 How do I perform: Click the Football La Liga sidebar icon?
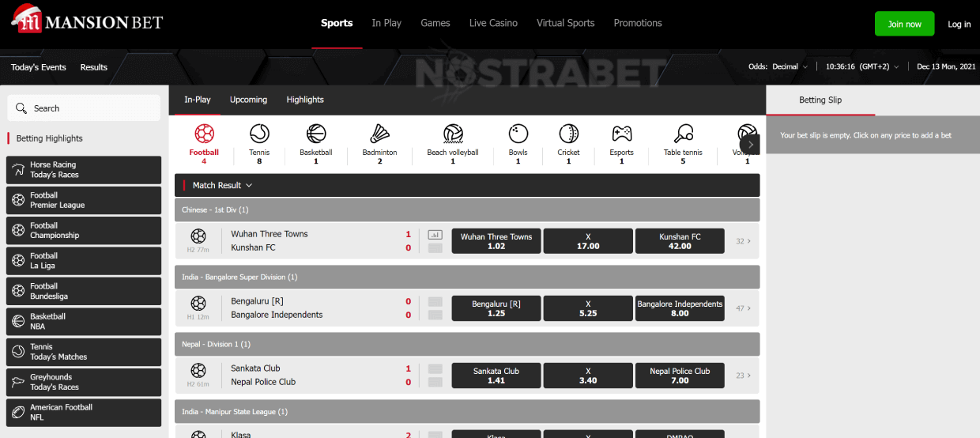click(x=17, y=261)
